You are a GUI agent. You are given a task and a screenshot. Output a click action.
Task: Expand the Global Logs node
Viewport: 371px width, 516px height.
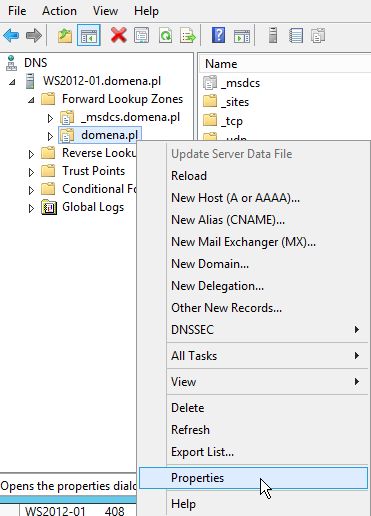tap(31, 208)
